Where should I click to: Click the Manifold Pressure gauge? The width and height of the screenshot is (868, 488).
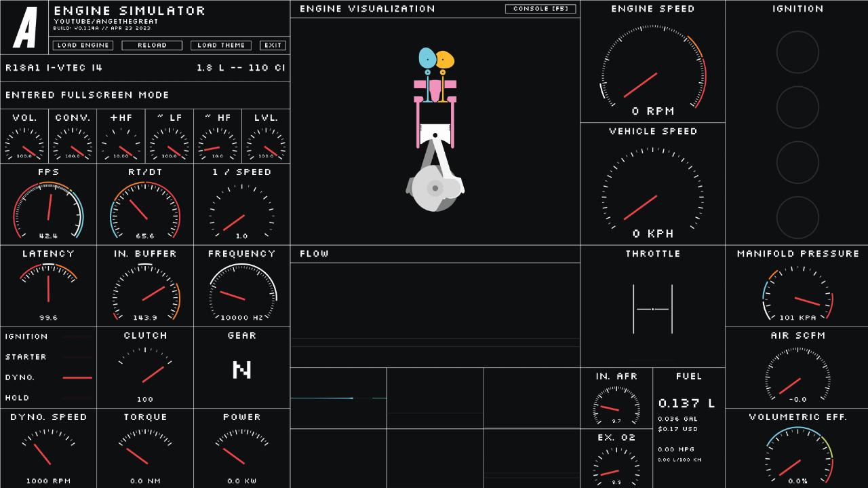tap(797, 295)
